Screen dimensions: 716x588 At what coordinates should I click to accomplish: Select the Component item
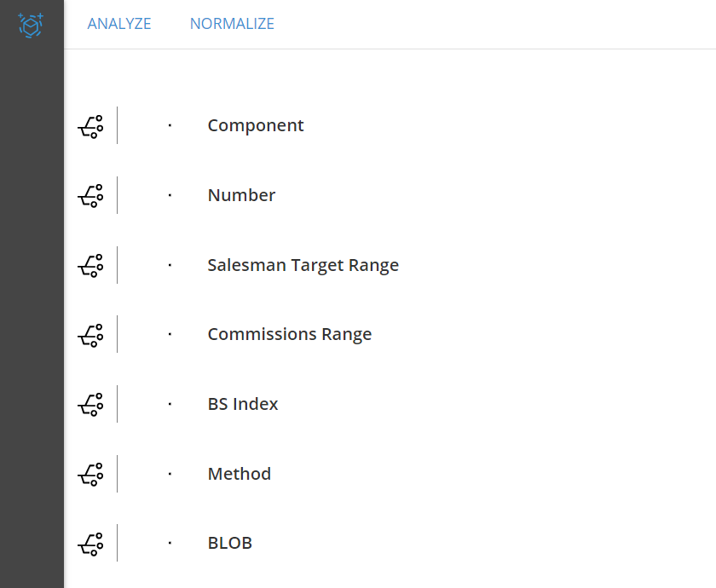point(256,125)
